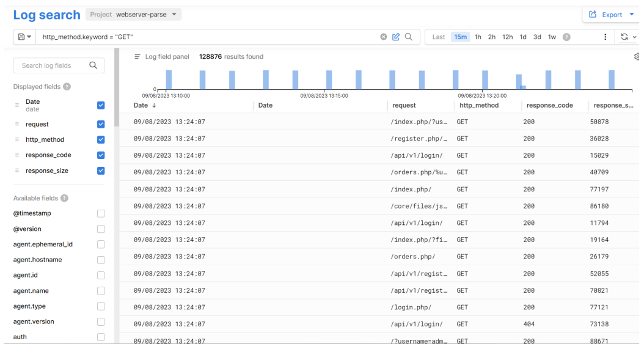
Task: Clear the search query with the X icon
Action: 384,37
